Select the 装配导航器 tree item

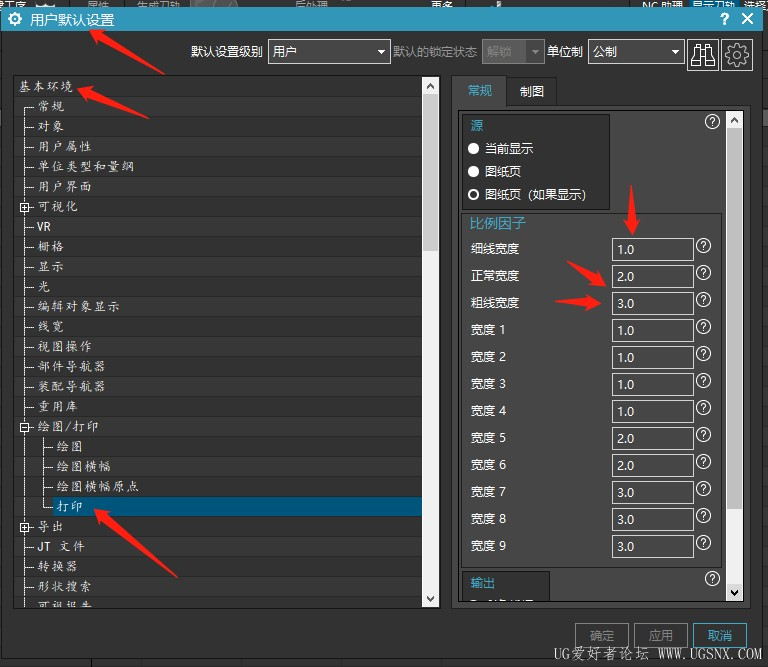72,386
